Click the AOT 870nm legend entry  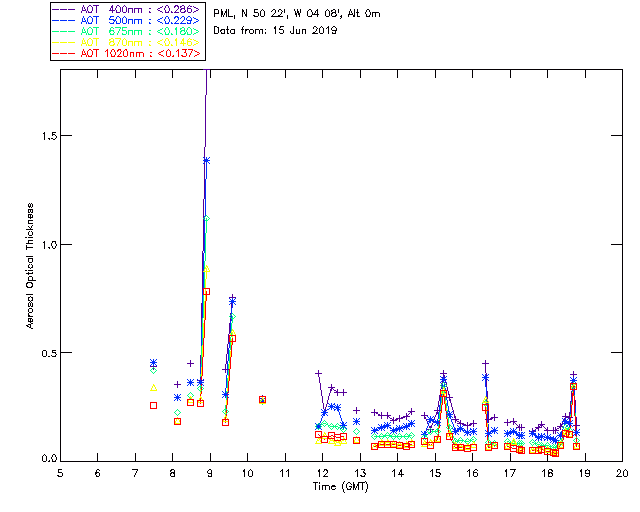pyautogui.click(x=127, y=42)
